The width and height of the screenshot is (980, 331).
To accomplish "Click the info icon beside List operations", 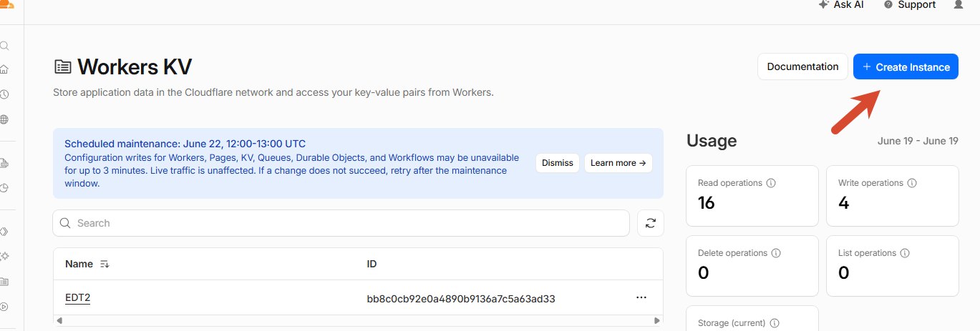I will 904,253.
